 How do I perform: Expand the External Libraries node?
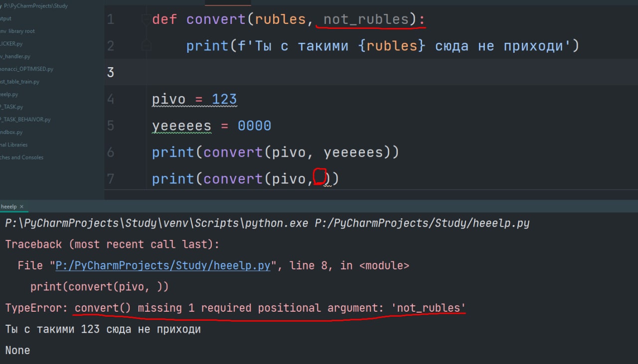(14, 144)
